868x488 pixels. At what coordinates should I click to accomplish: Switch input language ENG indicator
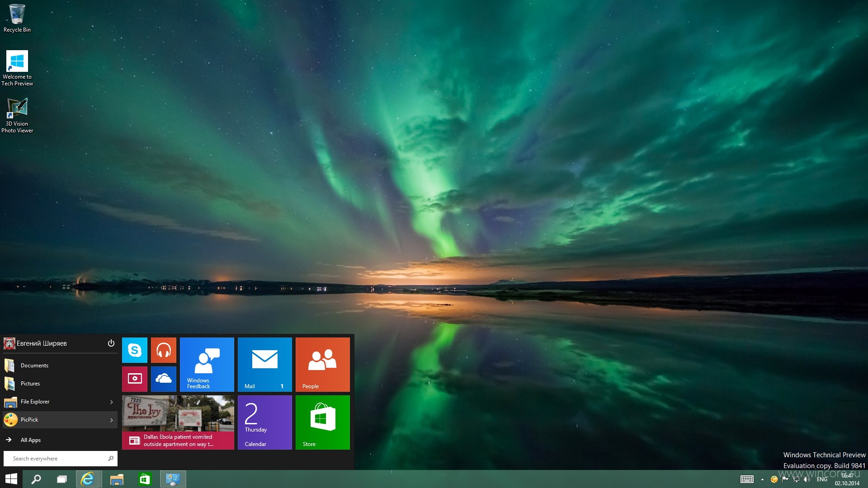[822, 479]
